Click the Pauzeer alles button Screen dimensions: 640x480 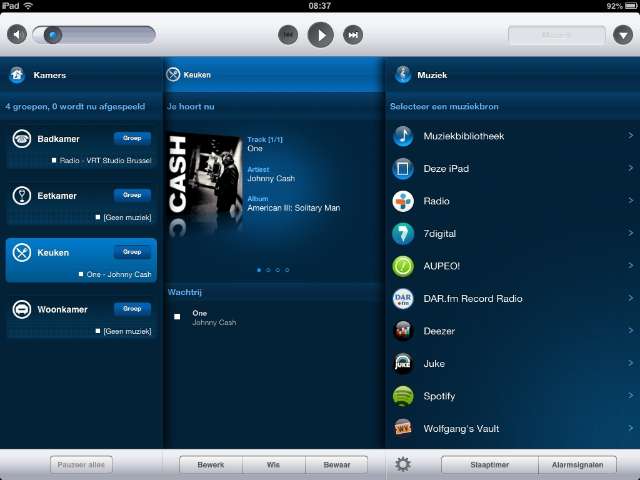[x=81, y=464]
